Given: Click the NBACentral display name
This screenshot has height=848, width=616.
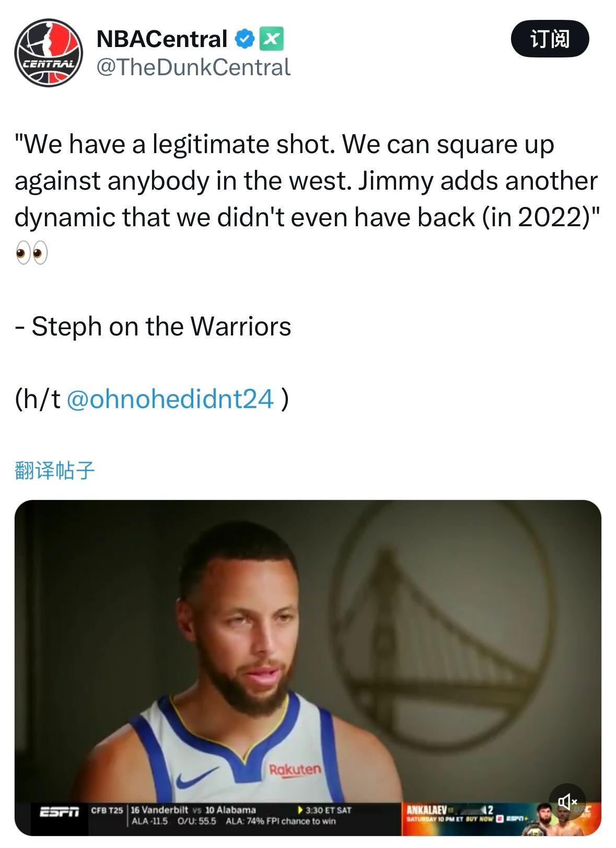Looking at the screenshot, I should (x=162, y=39).
